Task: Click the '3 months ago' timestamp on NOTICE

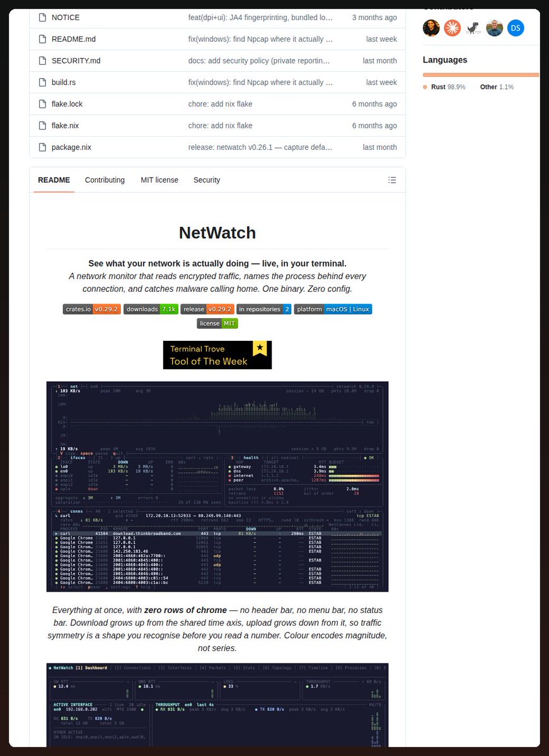Action: (374, 18)
